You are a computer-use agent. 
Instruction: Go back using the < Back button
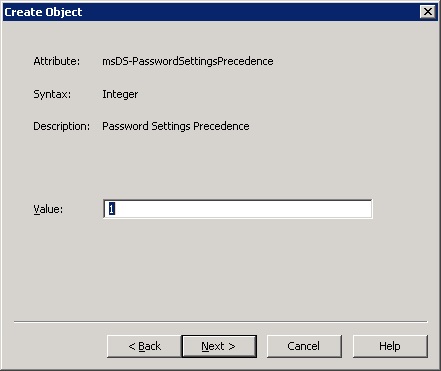pyautogui.click(x=144, y=346)
